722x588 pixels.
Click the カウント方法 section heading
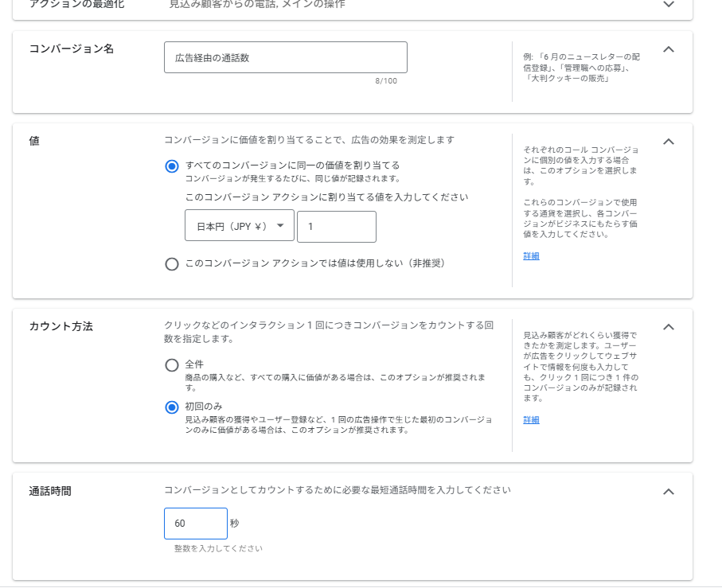click(x=61, y=326)
